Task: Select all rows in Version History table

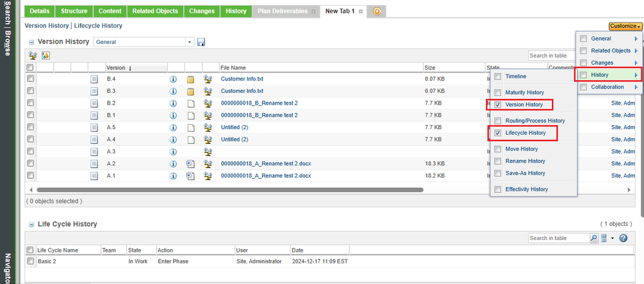Action: pos(30,67)
